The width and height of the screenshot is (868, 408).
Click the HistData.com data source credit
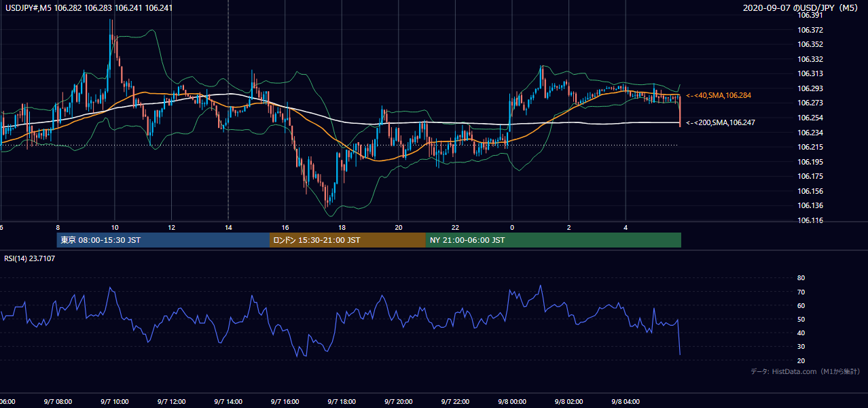click(x=806, y=372)
